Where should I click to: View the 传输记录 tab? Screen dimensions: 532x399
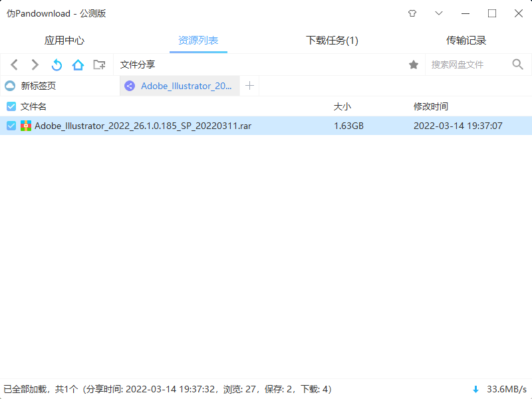(x=466, y=41)
